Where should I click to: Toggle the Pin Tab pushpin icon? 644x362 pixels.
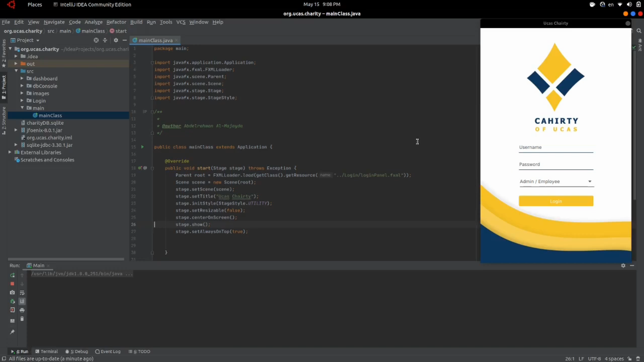point(12,332)
